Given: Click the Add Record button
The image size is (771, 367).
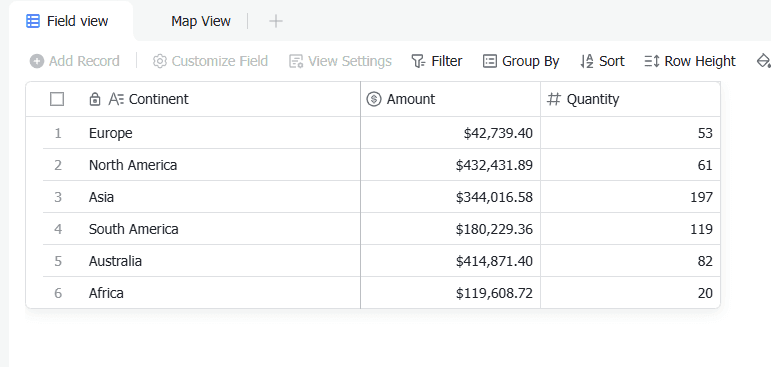Looking at the screenshot, I should (x=74, y=61).
